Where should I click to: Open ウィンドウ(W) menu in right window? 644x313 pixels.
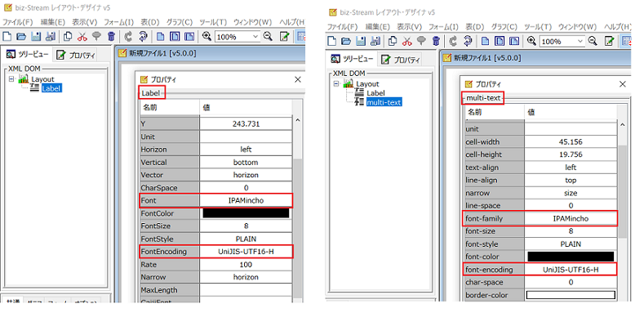point(577,27)
